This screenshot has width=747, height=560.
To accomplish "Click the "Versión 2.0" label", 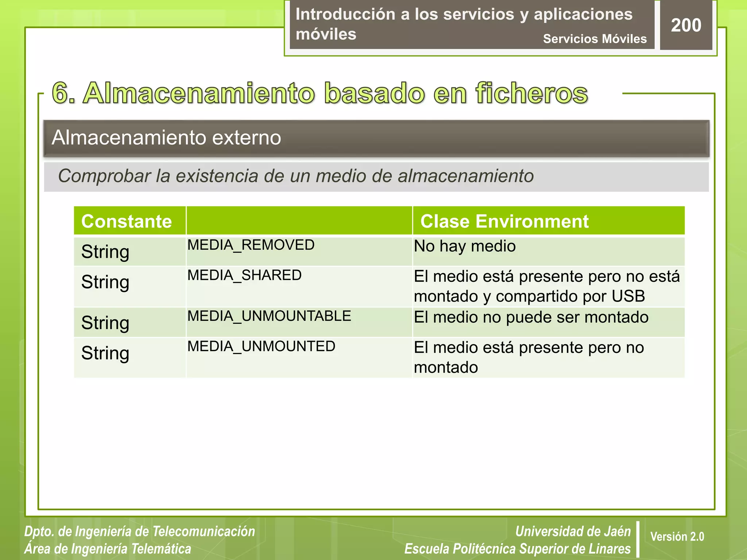I will click(677, 537).
